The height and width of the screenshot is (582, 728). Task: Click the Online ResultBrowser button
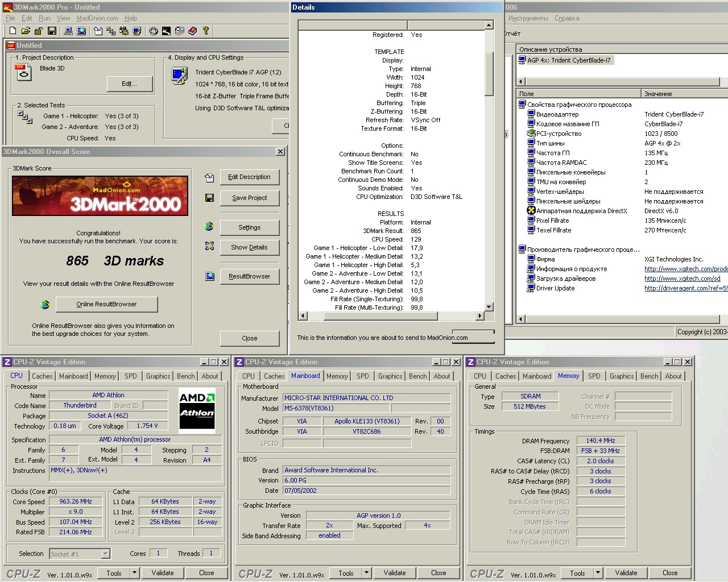coord(106,304)
